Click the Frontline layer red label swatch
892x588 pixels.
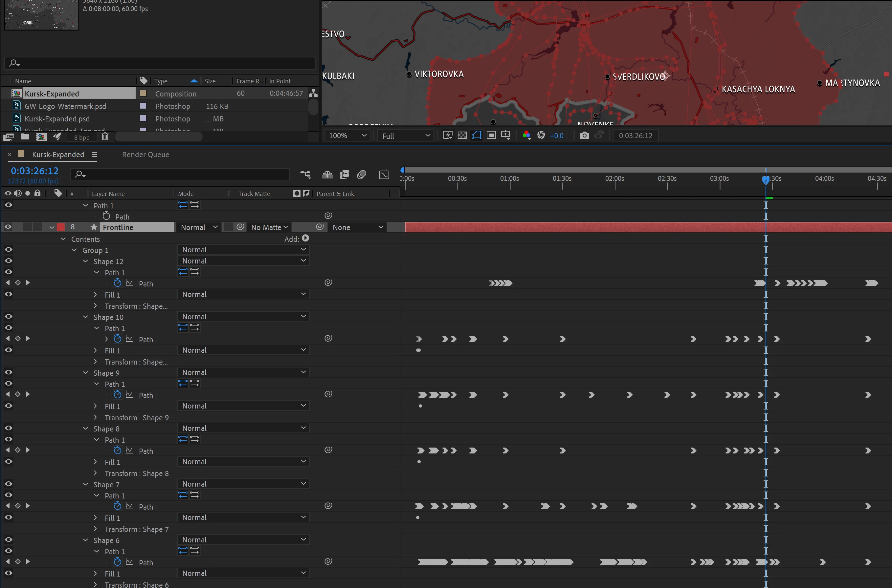pos(61,227)
